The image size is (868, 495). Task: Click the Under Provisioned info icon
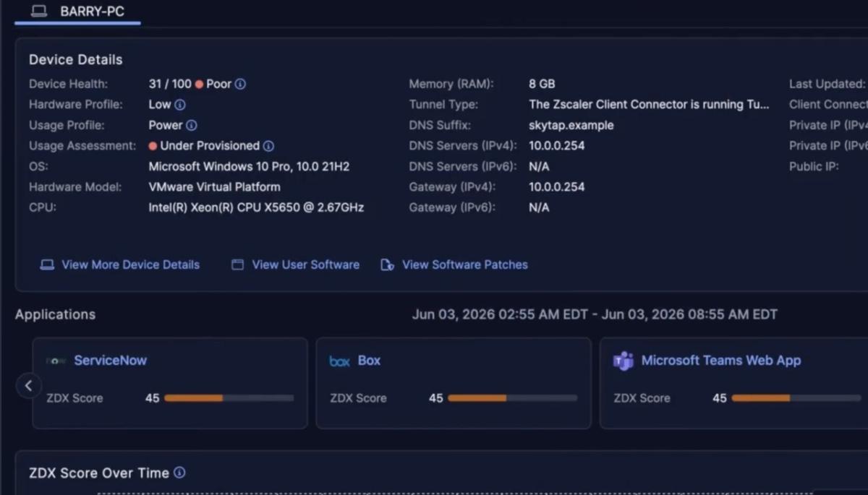coord(268,146)
